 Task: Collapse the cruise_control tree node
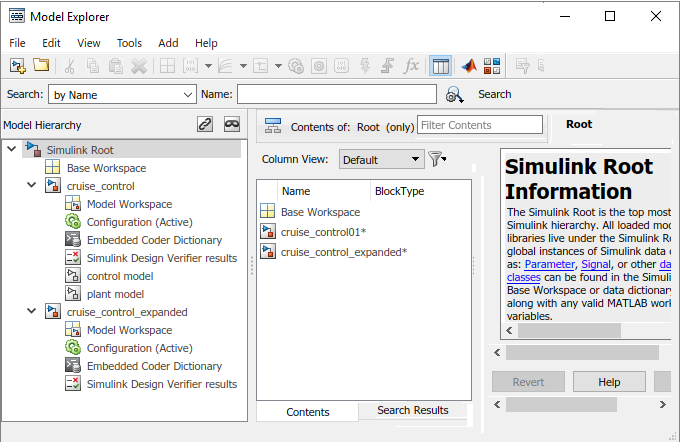[x=31, y=186]
